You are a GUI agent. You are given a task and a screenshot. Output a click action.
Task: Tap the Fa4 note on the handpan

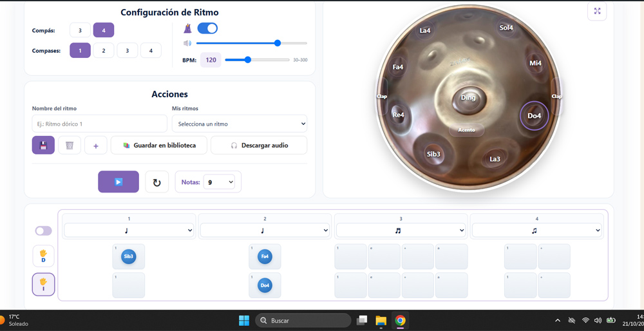(x=397, y=68)
